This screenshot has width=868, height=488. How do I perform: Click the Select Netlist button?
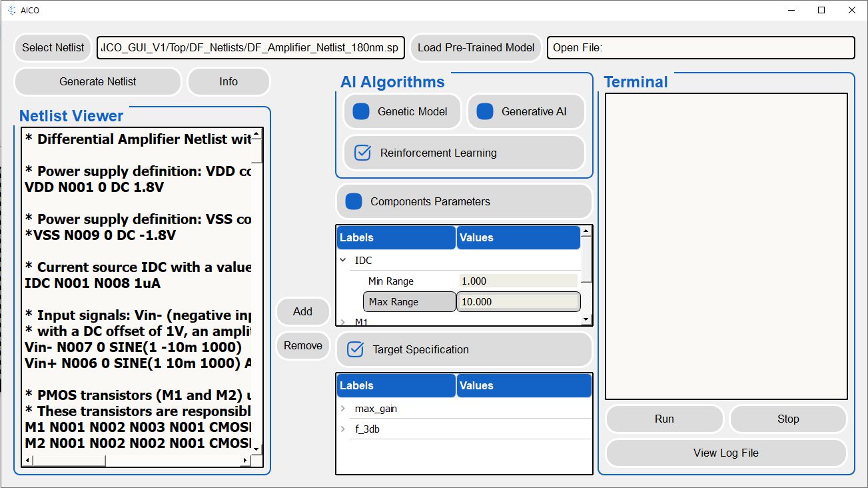pyautogui.click(x=53, y=47)
